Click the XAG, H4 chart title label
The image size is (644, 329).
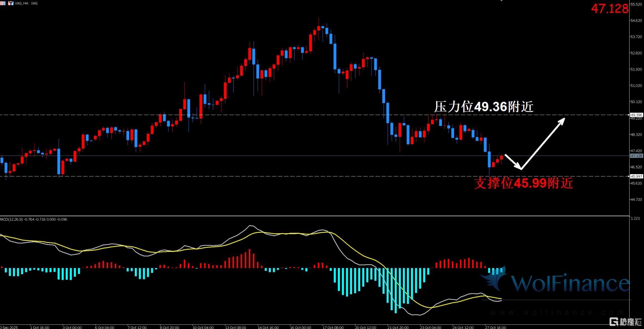click(26, 3)
